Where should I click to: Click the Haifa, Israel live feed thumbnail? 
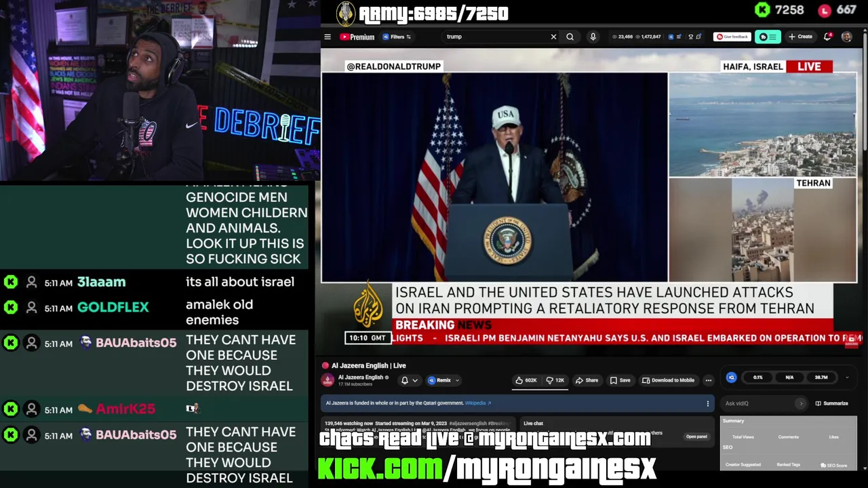pos(762,125)
